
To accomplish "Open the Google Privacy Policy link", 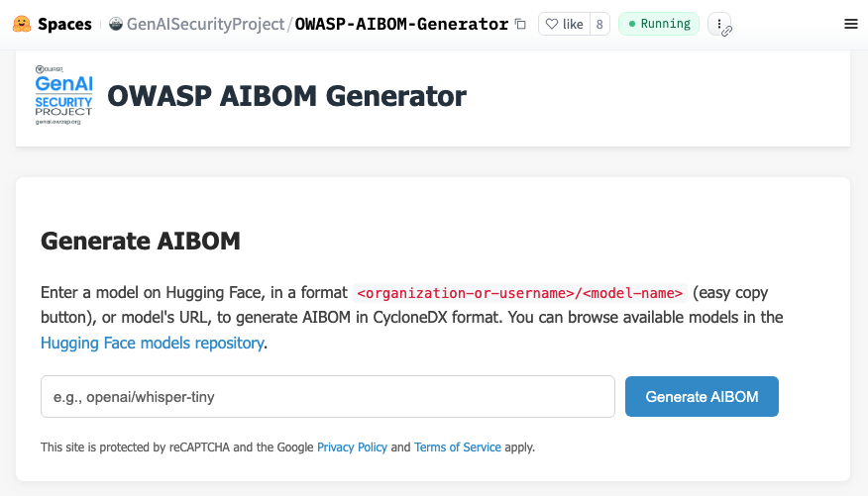I will (352, 447).
